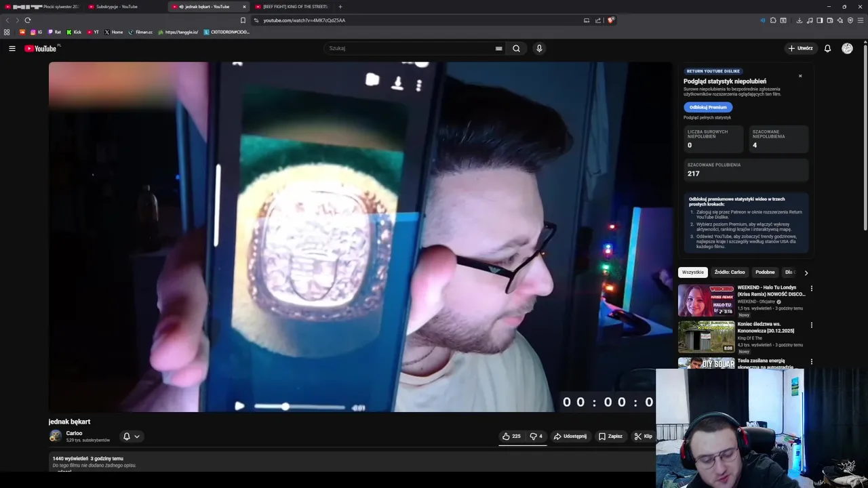Open more options for WEEKEND Halo Tu Londyn video
868x488 pixels.
coord(811,288)
